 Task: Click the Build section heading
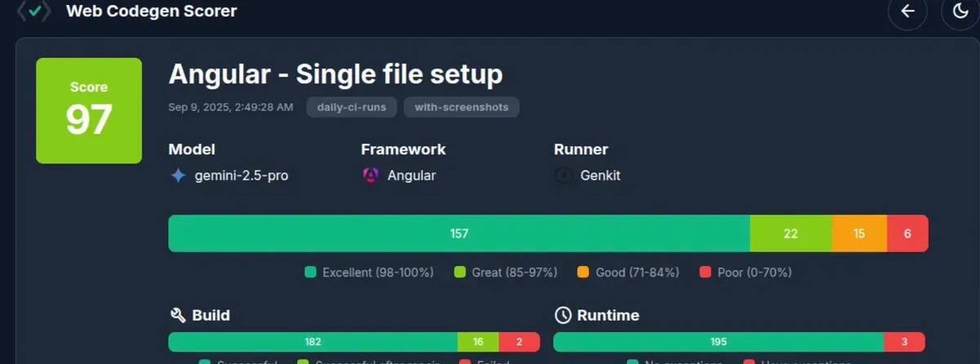pyautogui.click(x=211, y=315)
